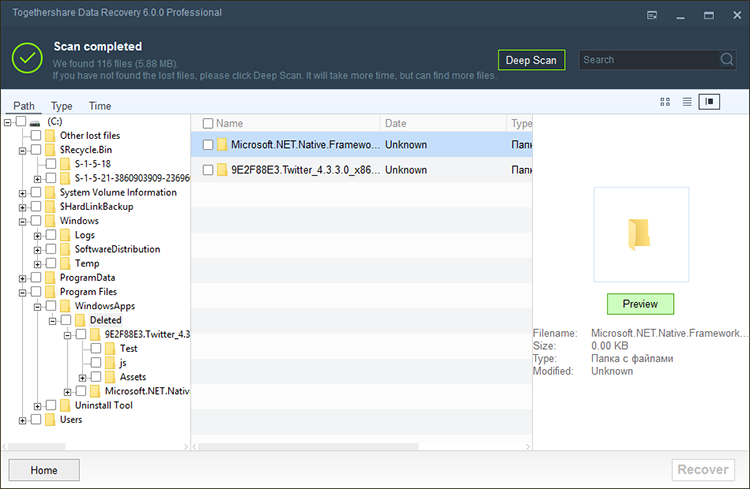Click the $Recycle.Bin folder icon
Image resolution: width=750 pixels, height=489 pixels.
(x=50, y=150)
